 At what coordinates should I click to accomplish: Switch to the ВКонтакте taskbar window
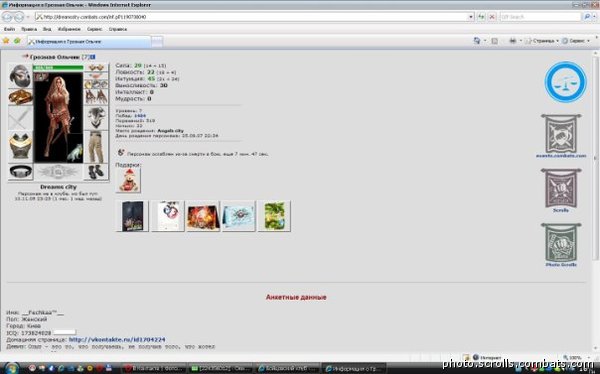click(155, 369)
